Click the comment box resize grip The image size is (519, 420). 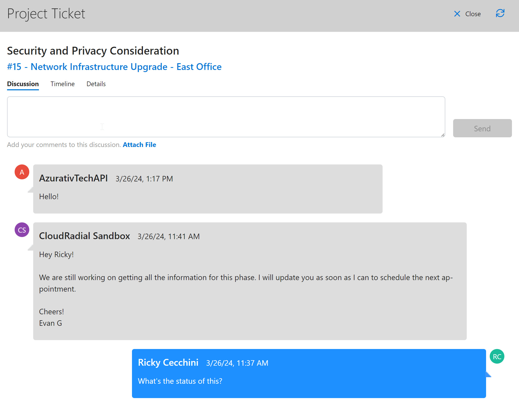443,135
